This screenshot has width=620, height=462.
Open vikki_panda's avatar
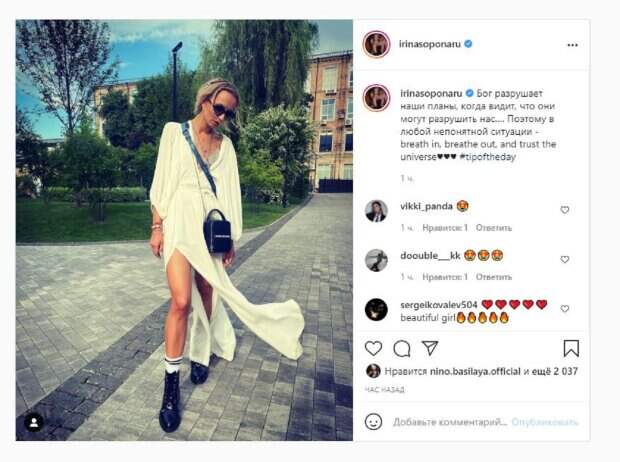coord(376,211)
